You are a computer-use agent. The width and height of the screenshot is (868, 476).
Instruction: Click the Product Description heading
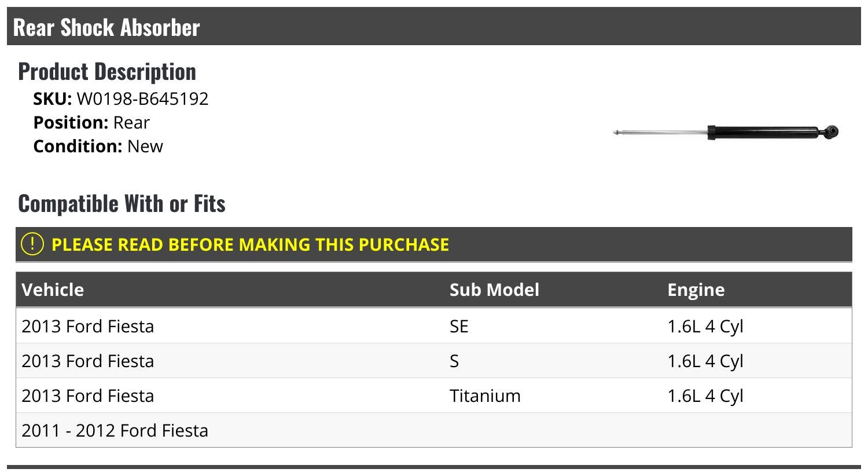(x=107, y=71)
